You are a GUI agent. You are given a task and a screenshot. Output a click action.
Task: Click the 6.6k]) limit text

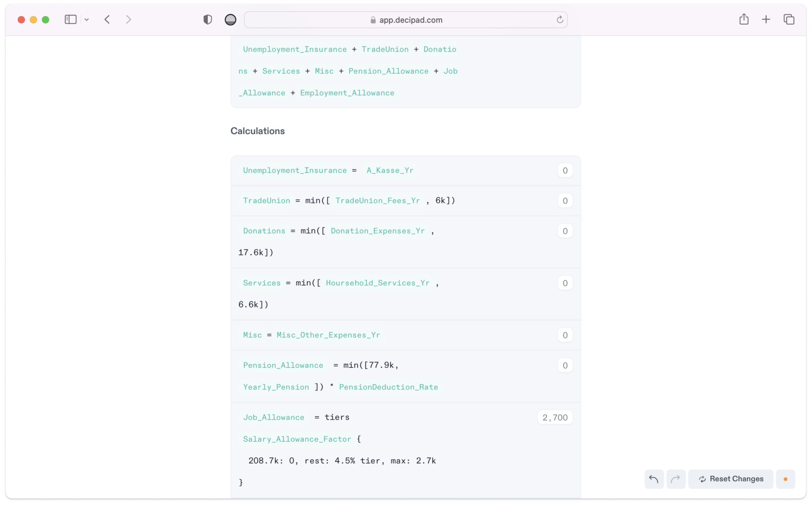[253, 304]
